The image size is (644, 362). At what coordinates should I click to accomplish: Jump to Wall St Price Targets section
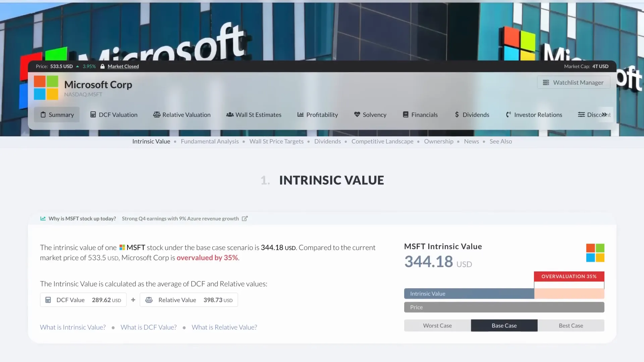[276, 141]
